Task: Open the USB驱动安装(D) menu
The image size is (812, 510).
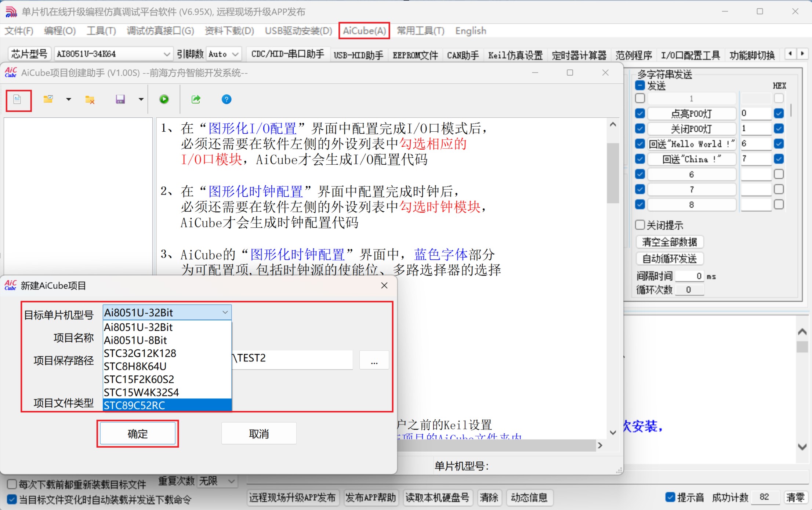Action: pyautogui.click(x=298, y=31)
